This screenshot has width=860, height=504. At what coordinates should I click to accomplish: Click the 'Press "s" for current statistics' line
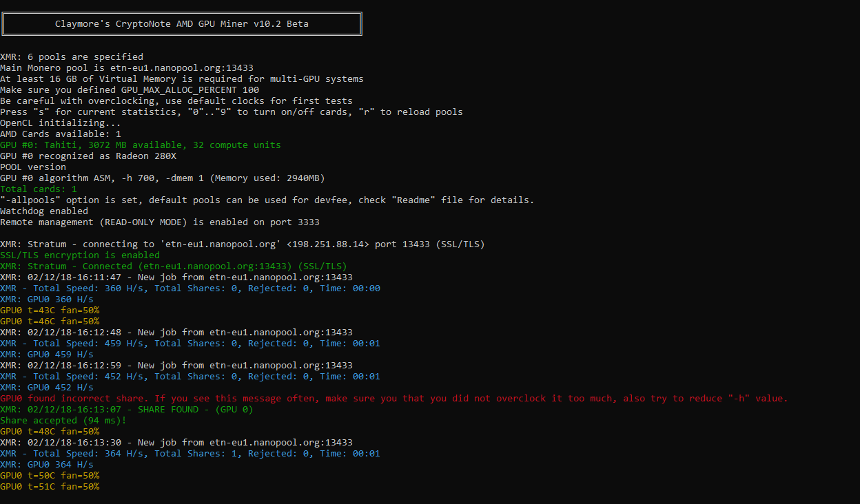232,112
